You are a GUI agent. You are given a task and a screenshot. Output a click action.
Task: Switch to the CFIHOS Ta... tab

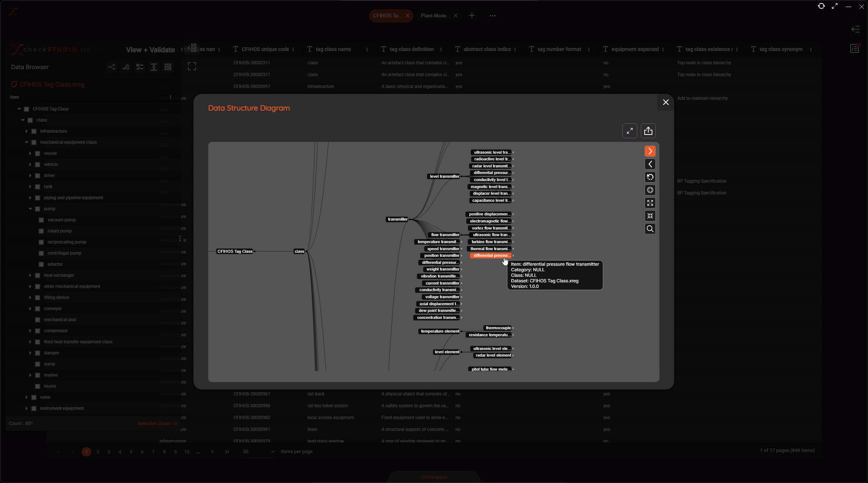[387, 16]
